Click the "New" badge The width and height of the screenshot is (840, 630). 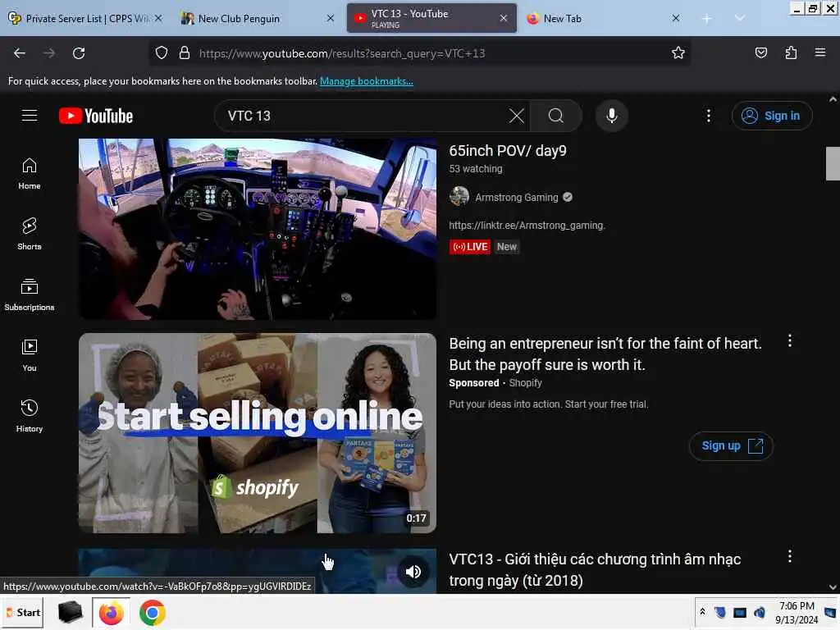click(x=506, y=246)
